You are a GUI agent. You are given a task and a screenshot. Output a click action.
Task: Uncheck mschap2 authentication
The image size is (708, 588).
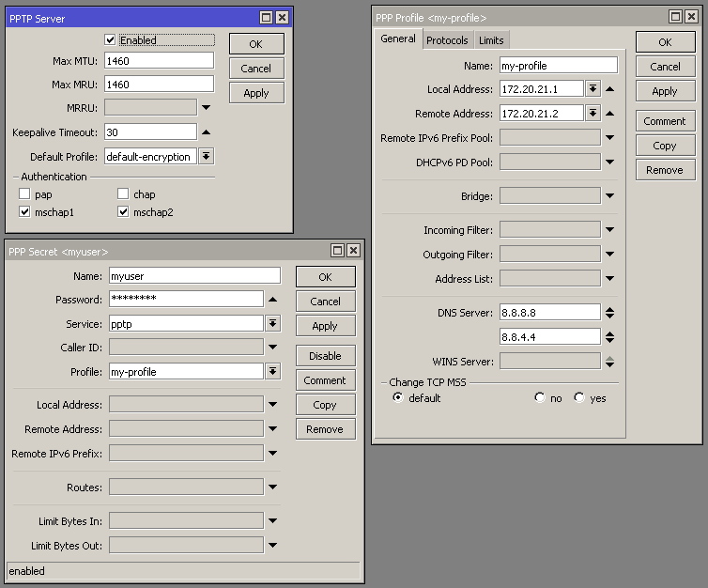[x=124, y=212]
